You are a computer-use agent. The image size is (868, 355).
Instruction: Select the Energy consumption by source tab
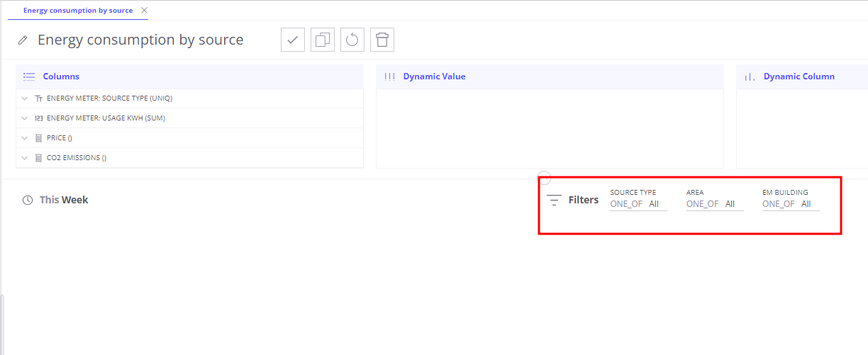coord(77,11)
